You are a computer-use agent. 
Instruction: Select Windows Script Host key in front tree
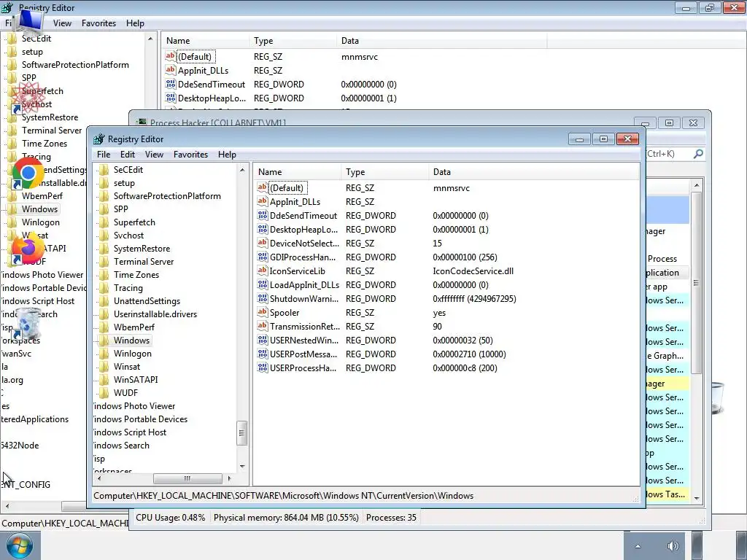[x=130, y=432]
